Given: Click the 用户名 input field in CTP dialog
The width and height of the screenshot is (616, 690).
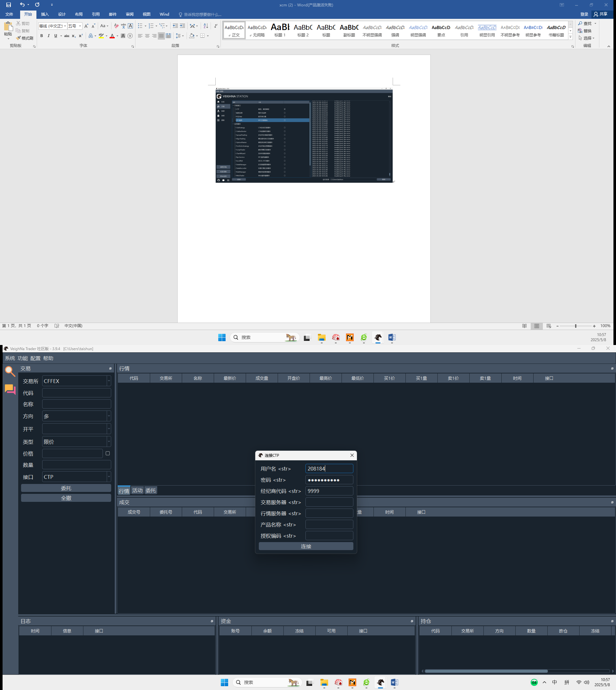Looking at the screenshot, I should (x=329, y=469).
